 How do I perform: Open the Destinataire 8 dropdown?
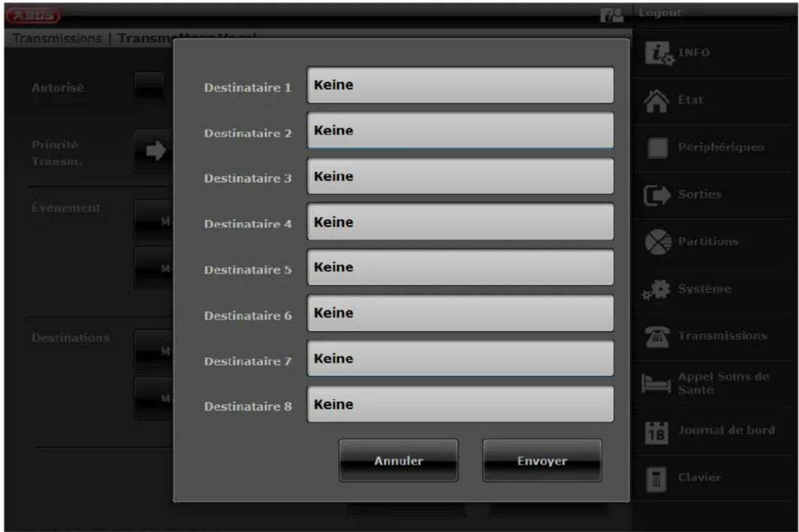pyautogui.click(x=460, y=404)
